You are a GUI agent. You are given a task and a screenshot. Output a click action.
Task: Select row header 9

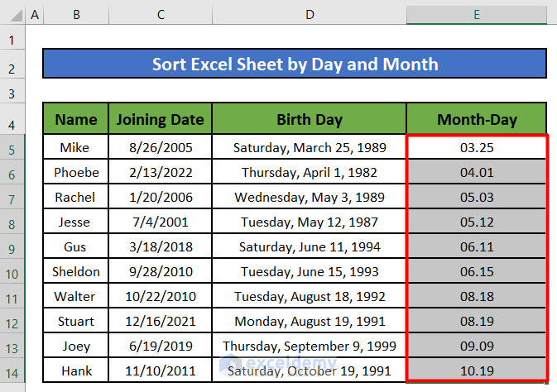point(12,247)
